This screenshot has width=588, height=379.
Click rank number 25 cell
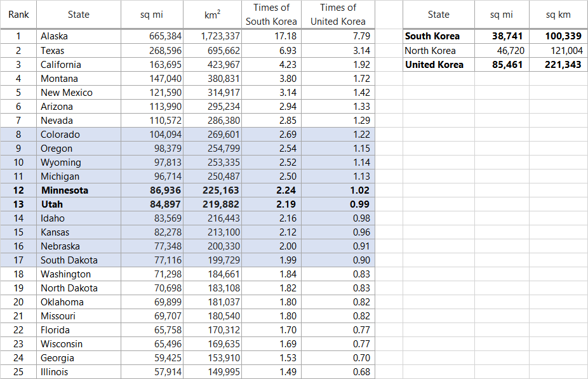[18, 372]
